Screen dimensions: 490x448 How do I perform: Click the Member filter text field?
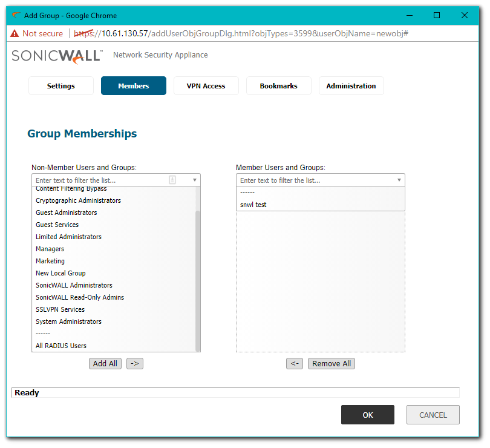coord(315,180)
